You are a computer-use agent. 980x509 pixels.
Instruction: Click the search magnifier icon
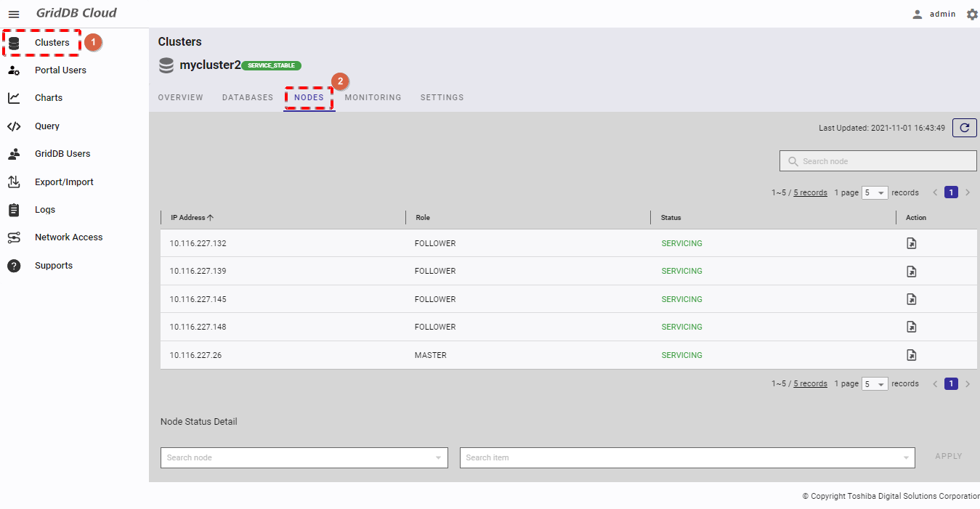[793, 161]
